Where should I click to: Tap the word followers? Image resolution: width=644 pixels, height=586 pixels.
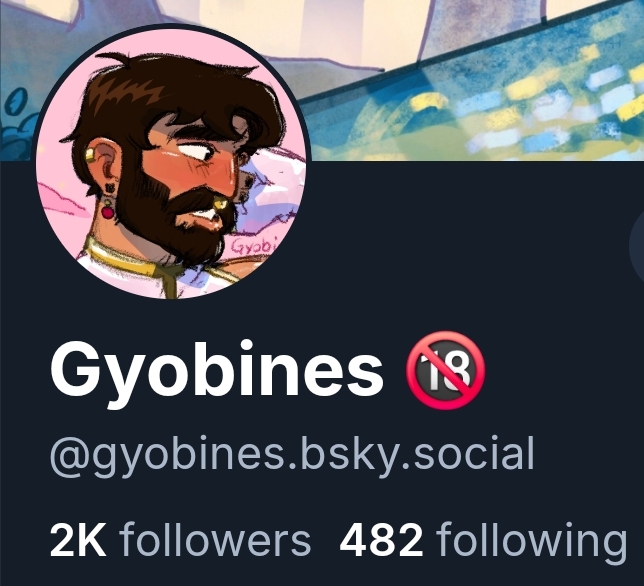point(215,539)
